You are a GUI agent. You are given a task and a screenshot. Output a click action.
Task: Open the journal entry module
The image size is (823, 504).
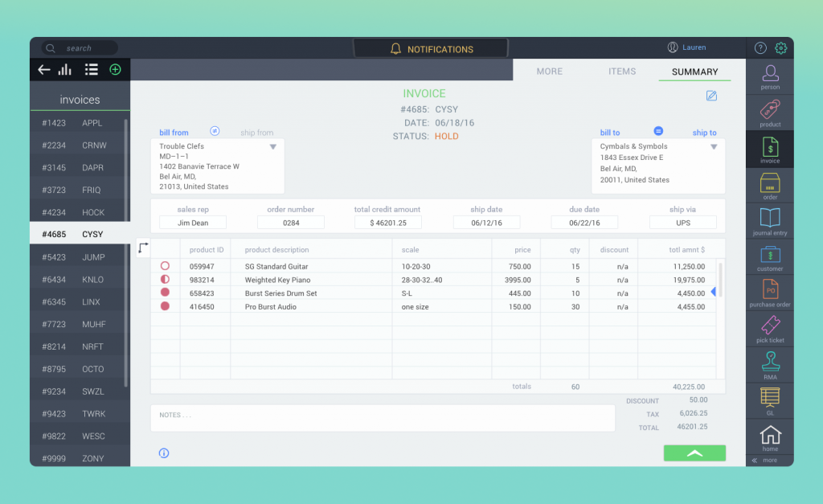pyautogui.click(x=770, y=221)
